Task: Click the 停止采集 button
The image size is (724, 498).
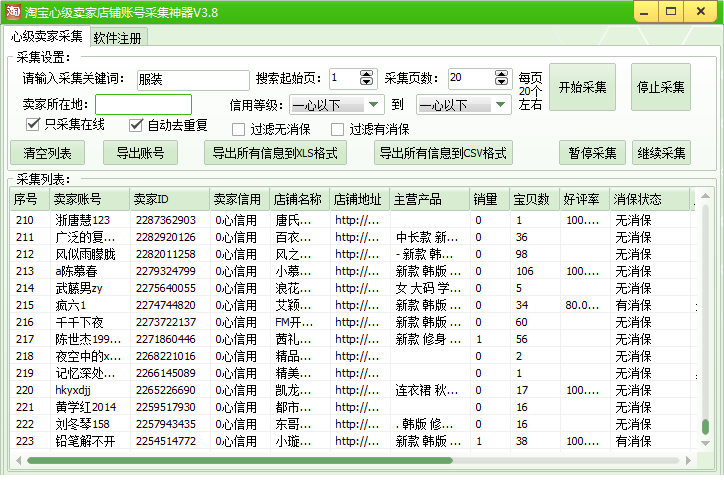Action: 661,87
